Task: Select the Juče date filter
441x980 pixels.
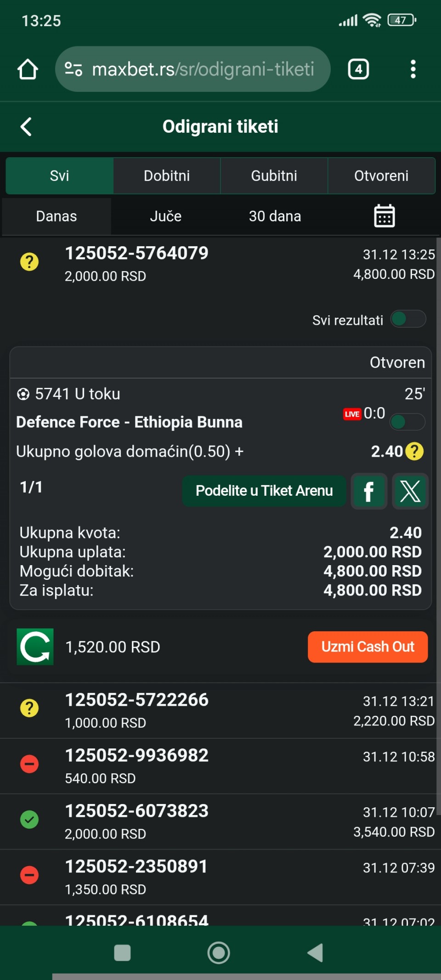Action: 165,216
